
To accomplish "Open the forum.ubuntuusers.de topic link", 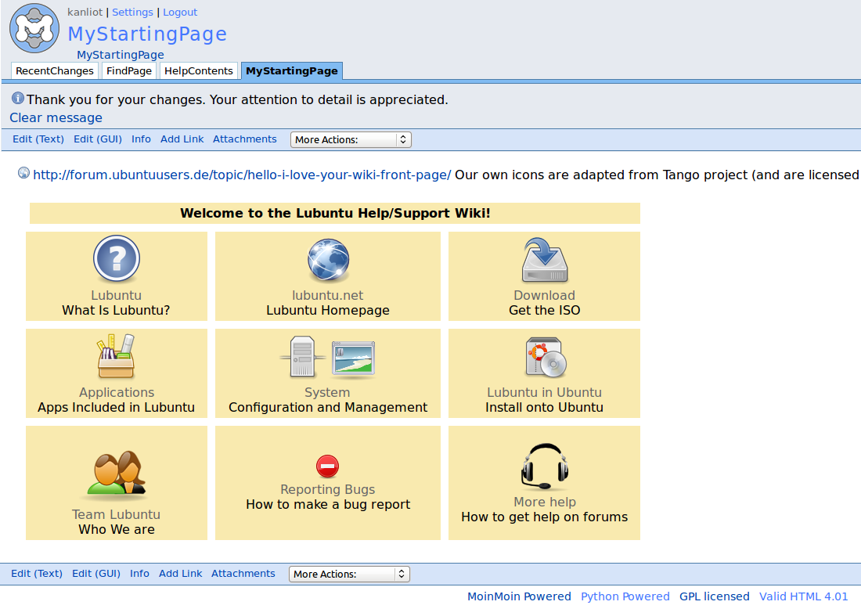I will click(242, 175).
